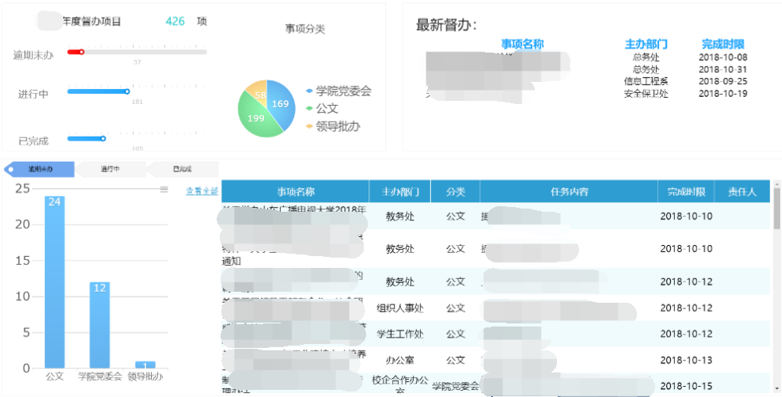Click the 学院党委会 category cell in table
Viewport: 782px width, 397px height.
pyautogui.click(x=455, y=386)
